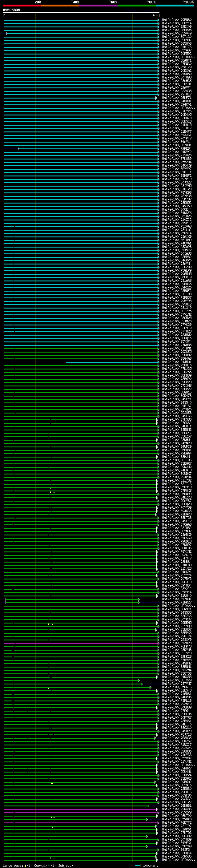The height and width of the screenshot is (868, 197).
Task: Click the cyan =100char. scale bar
Action: [x=137, y=866]
